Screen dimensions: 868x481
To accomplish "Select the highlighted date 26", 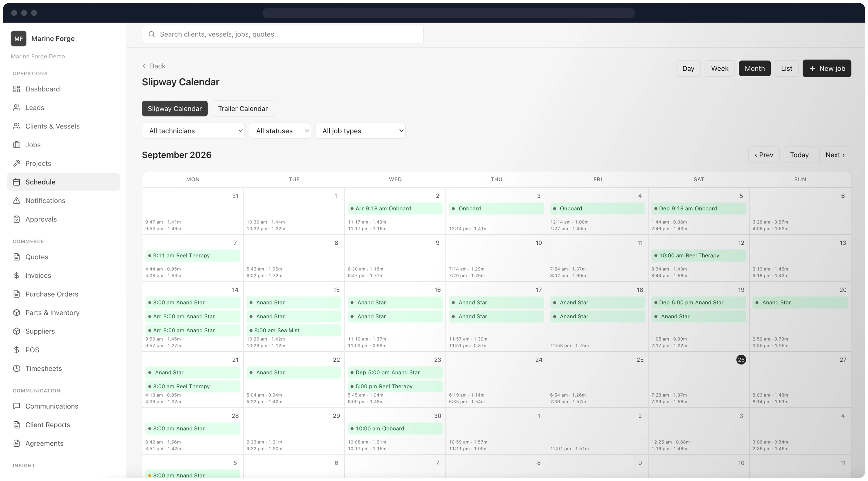I will pyautogui.click(x=741, y=360).
